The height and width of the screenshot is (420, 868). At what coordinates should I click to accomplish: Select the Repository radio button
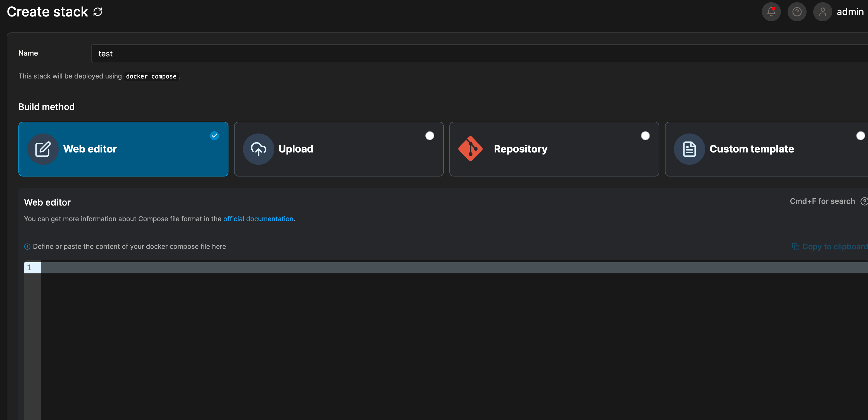coord(645,136)
